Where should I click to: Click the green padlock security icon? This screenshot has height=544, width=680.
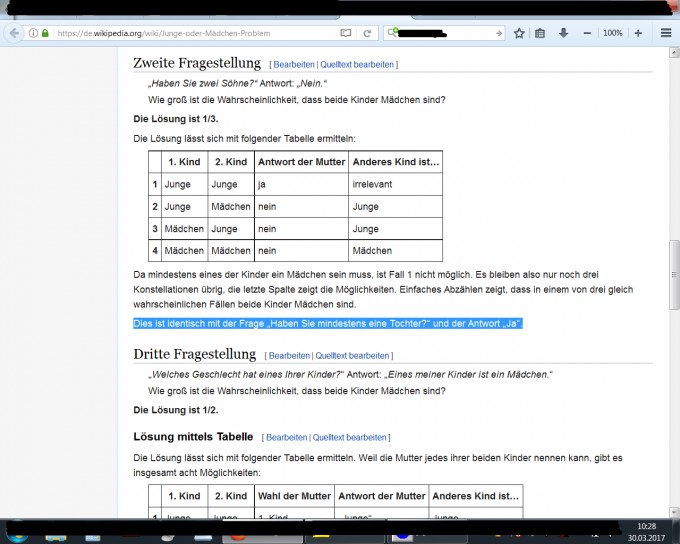coord(45,33)
